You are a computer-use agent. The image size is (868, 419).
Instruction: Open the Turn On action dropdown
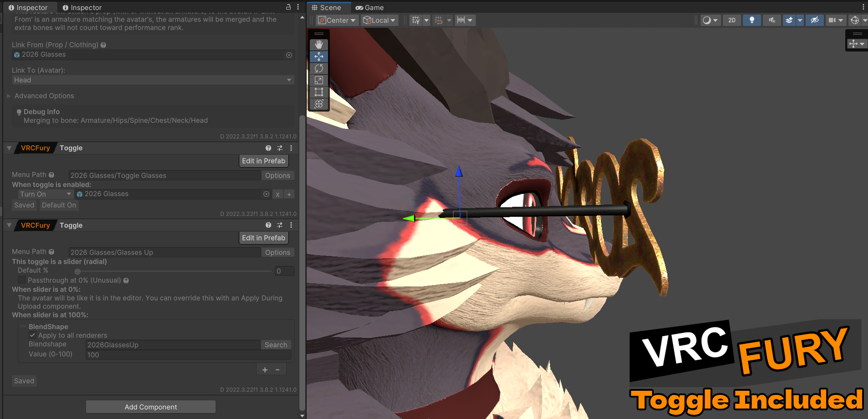point(45,194)
